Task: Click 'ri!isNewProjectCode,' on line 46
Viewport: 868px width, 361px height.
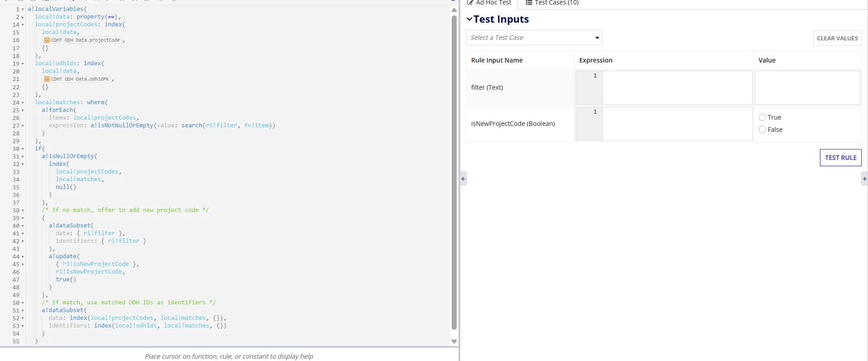Action: (x=91, y=272)
